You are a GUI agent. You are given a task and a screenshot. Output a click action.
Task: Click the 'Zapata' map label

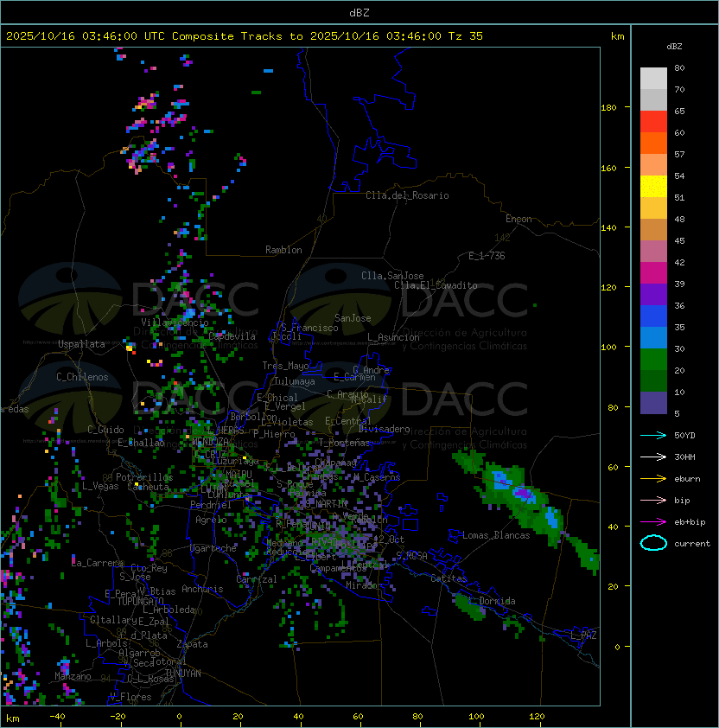192,644
